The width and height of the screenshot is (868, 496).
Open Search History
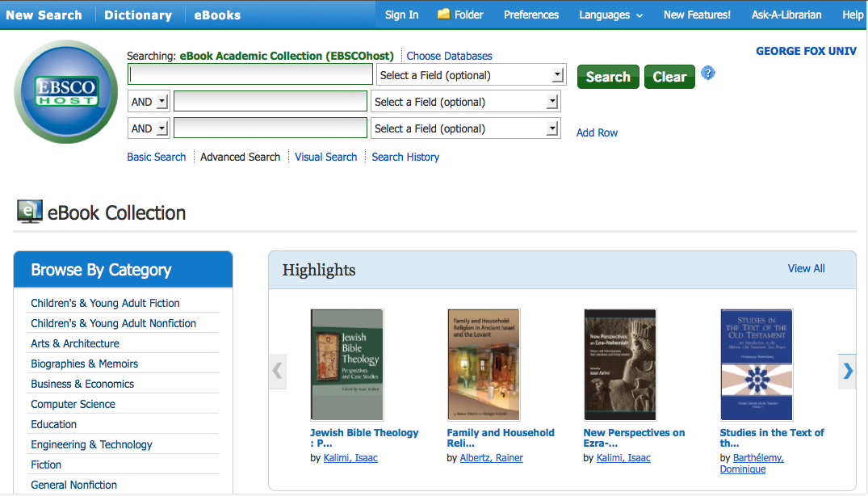point(405,157)
